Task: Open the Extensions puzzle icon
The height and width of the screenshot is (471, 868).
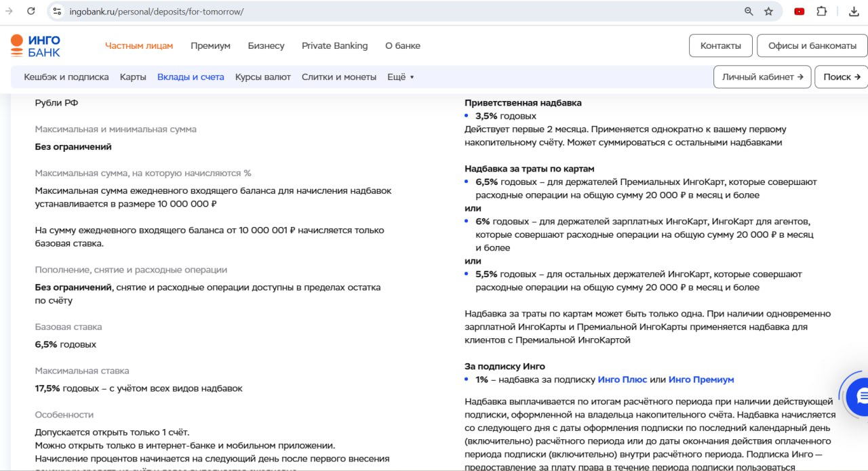Action: pyautogui.click(x=821, y=12)
